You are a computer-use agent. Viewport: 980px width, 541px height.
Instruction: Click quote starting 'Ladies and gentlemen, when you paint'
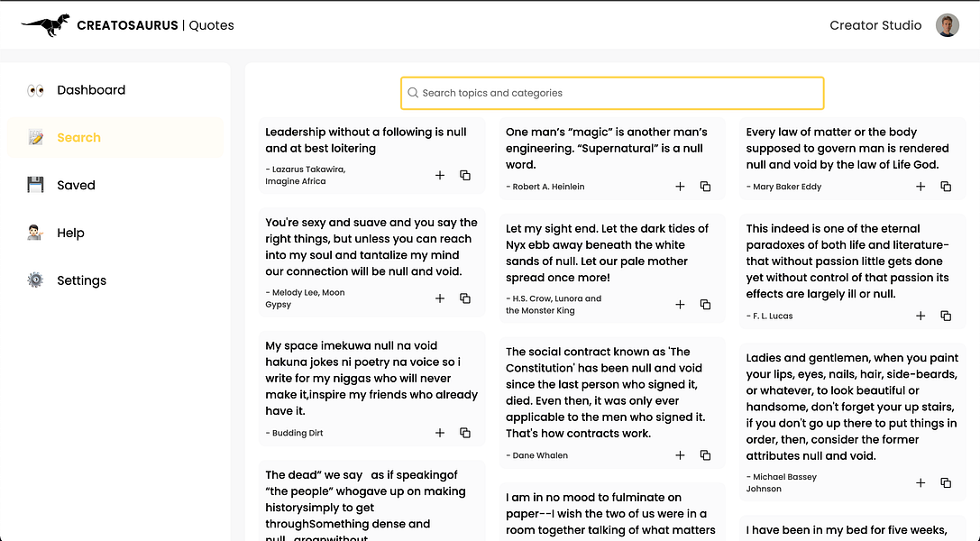coord(852,407)
